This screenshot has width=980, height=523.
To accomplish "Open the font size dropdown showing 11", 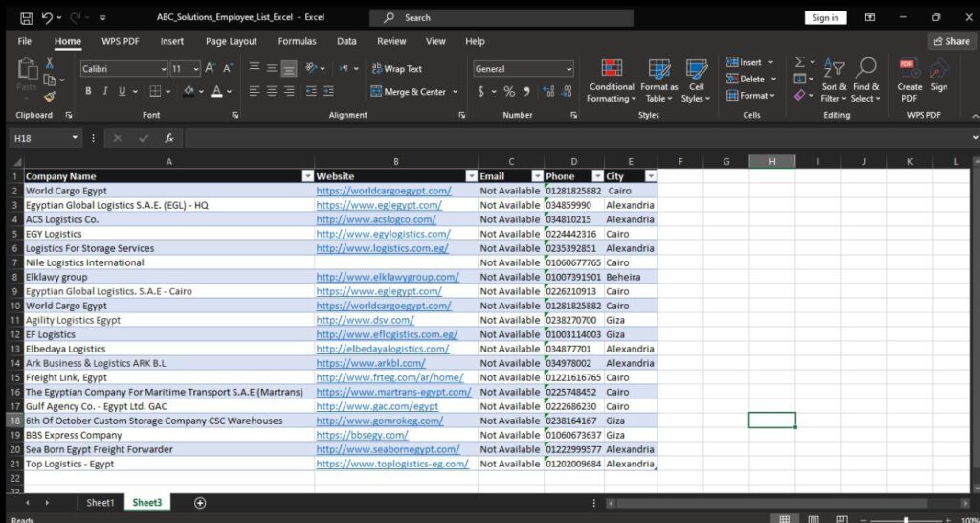I will point(196,69).
